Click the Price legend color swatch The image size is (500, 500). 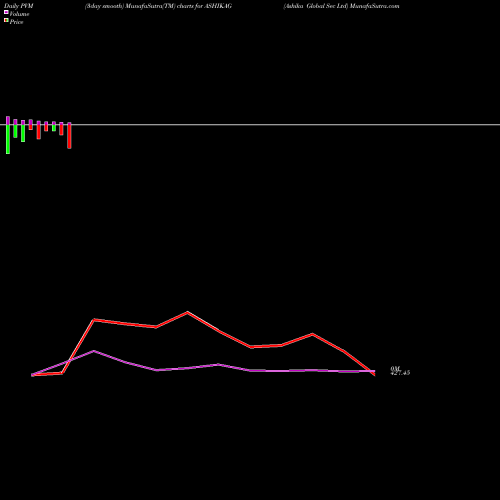point(6,21)
